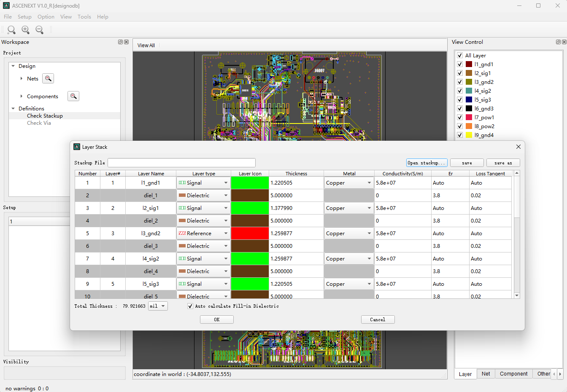Undock the View Control panel
Screen dimensions: 567x392
[558, 42]
